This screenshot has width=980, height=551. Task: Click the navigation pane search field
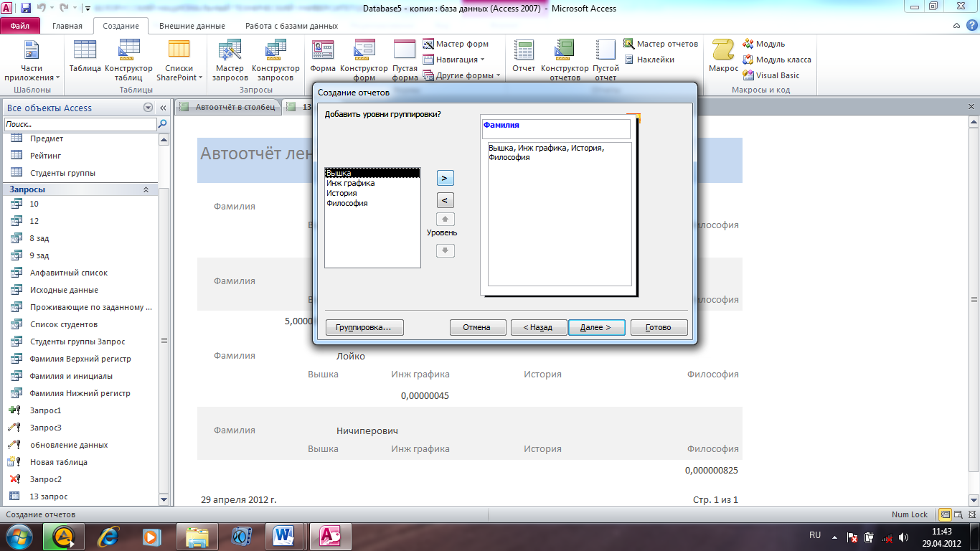tap(80, 124)
